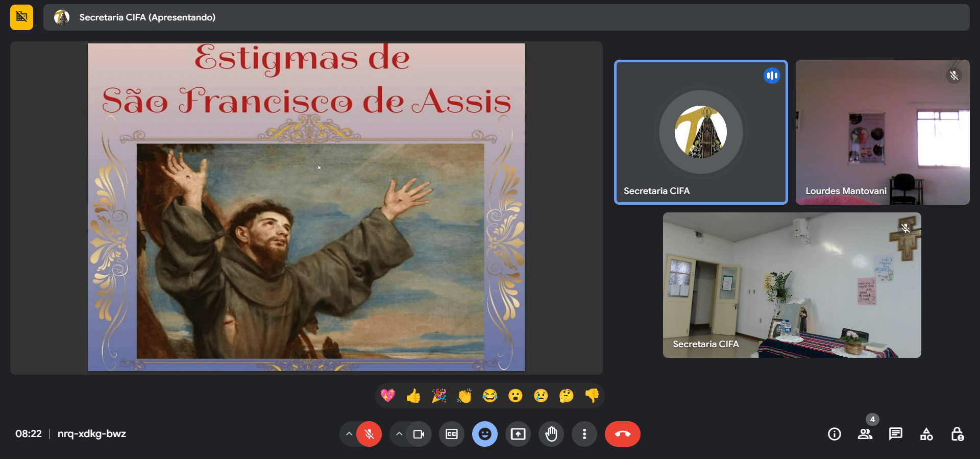
Task: Open the activities panel
Action: (x=926, y=434)
